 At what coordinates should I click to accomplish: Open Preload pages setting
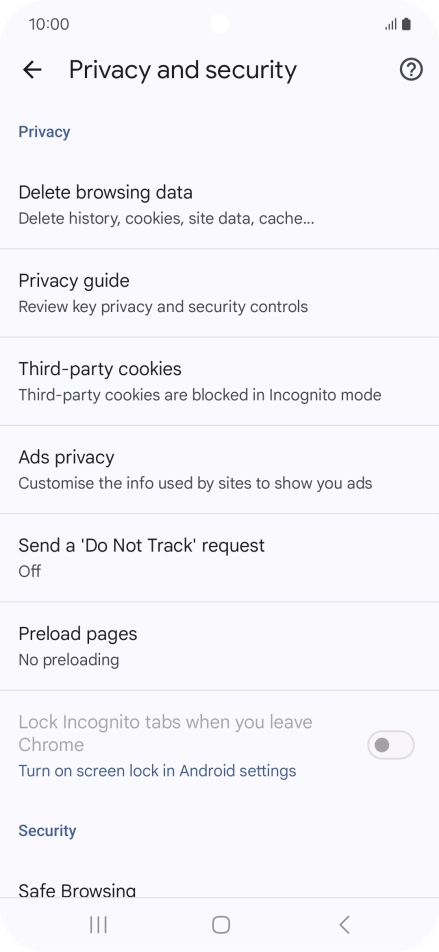[x=219, y=646]
